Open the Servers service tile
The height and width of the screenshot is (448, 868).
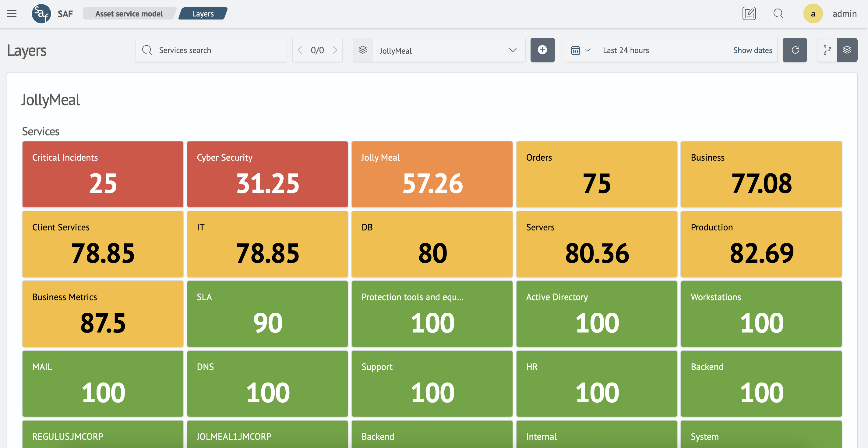coord(596,244)
